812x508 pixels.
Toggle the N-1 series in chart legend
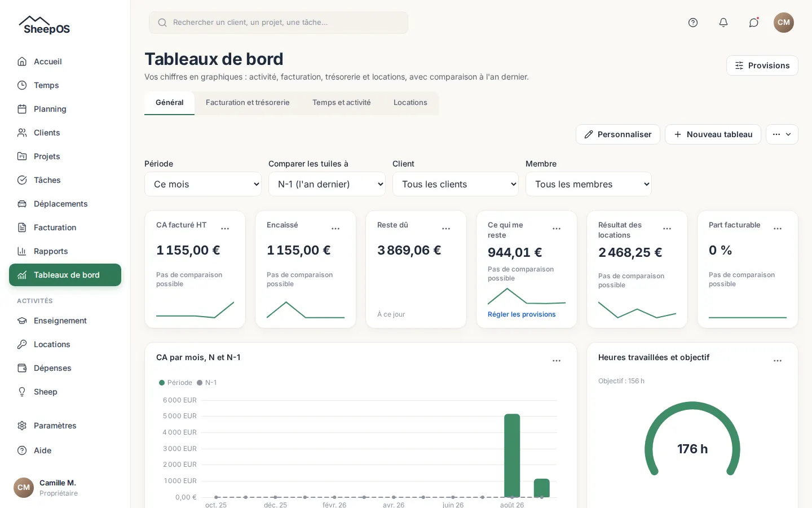[x=207, y=383]
